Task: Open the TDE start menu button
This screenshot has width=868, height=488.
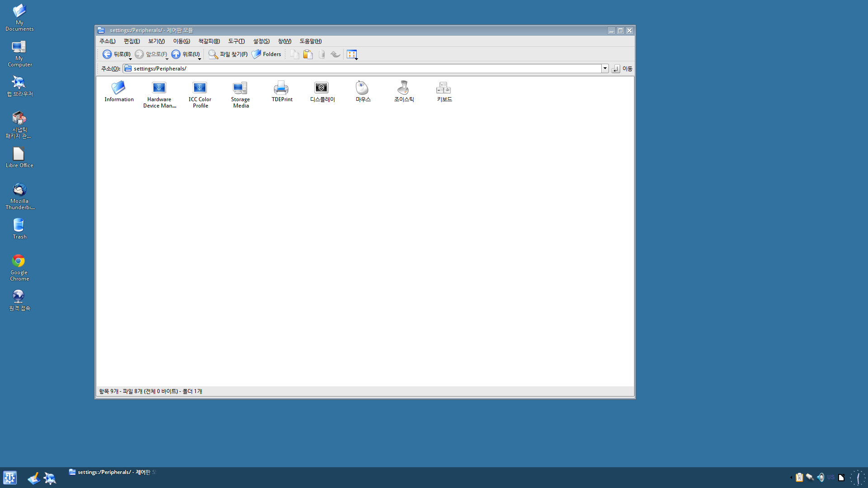Action: pos(10,478)
